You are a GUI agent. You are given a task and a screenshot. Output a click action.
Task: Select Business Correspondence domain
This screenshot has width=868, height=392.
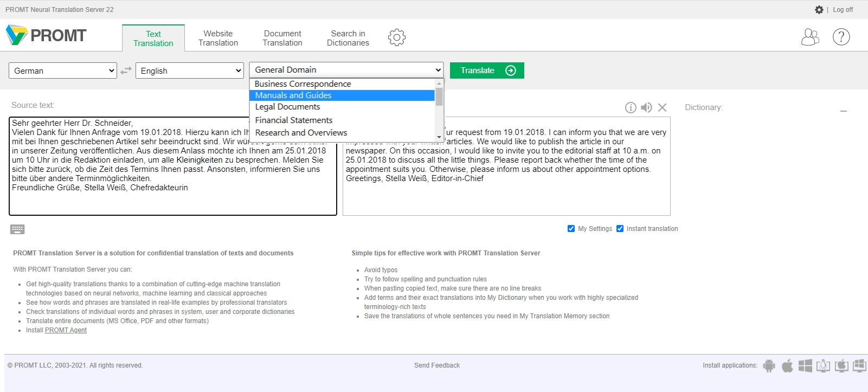click(342, 84)
